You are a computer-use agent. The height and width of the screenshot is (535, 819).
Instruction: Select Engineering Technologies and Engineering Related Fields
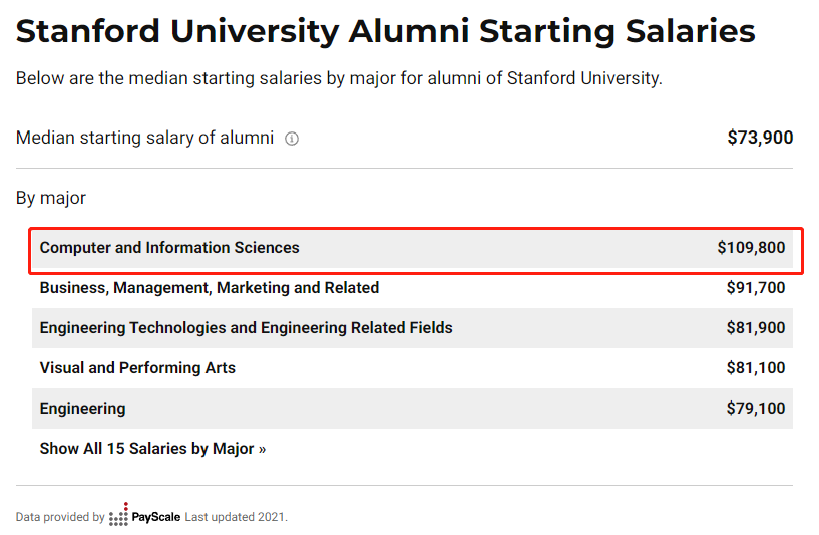pyautogui.click(x=246, y=328)
